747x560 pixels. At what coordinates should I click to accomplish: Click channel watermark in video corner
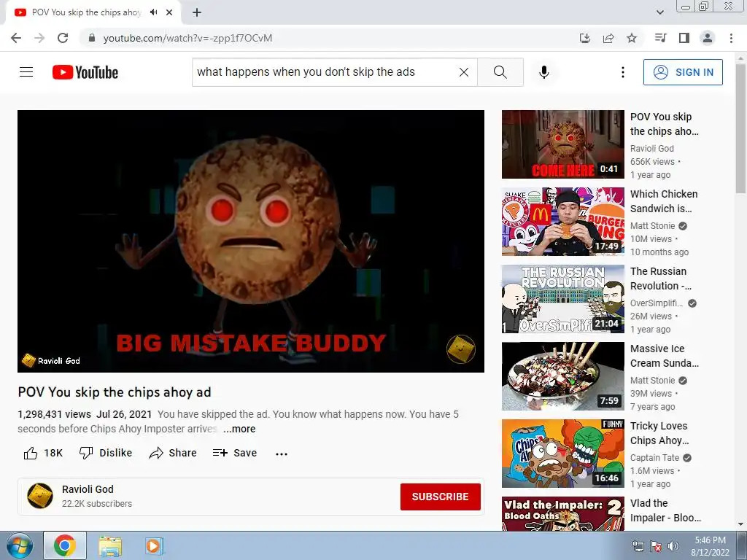tap(461, 349)
